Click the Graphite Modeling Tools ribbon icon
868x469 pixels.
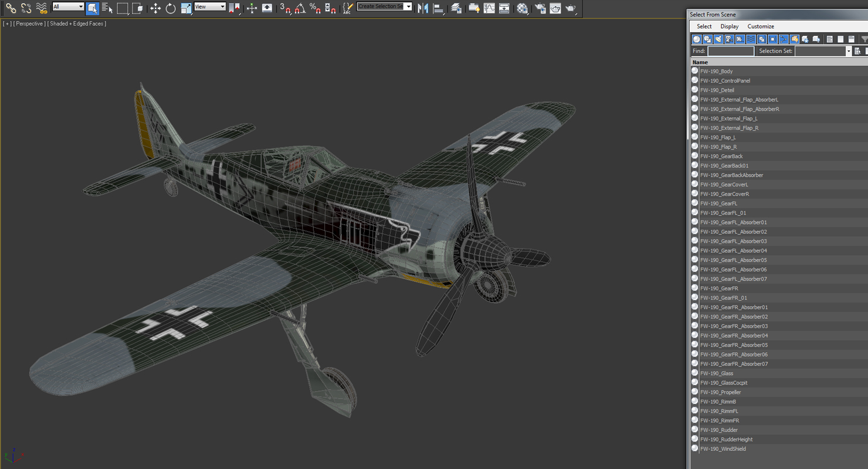tap(474, 8)
